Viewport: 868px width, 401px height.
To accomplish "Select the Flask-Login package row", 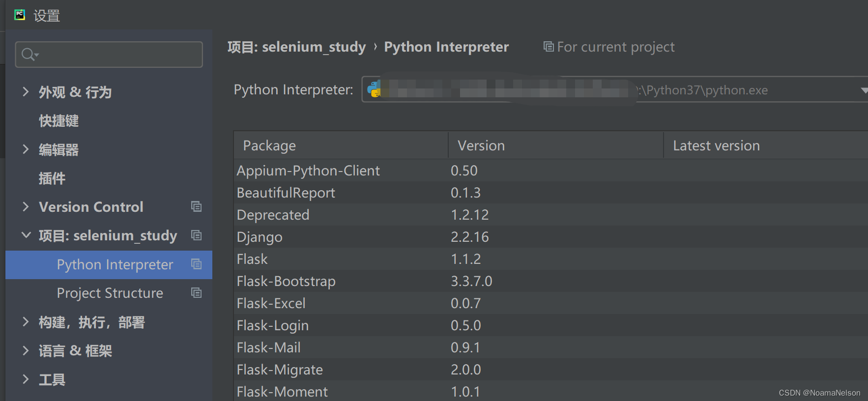I will point(551,325).
